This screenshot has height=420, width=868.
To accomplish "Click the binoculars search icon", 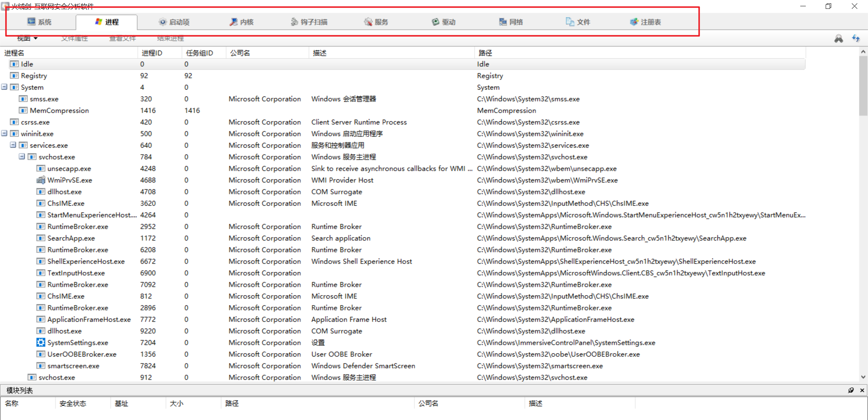I will (x=839, y=39).
